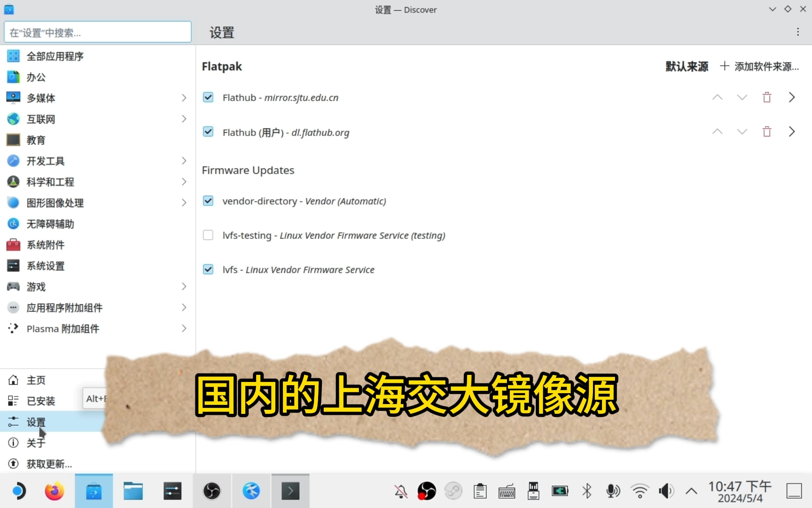The image size is (812, 508).
Task: Uncheck the Flathub mirror.sjtu.edu.cn source
Action: pyautogui.click(x=208, y=97)
